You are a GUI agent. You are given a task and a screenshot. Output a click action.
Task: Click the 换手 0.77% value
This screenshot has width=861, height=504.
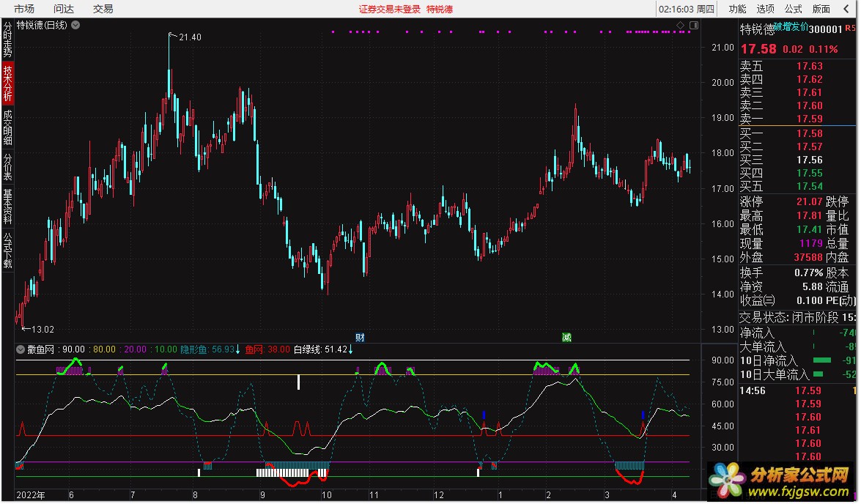808,273
